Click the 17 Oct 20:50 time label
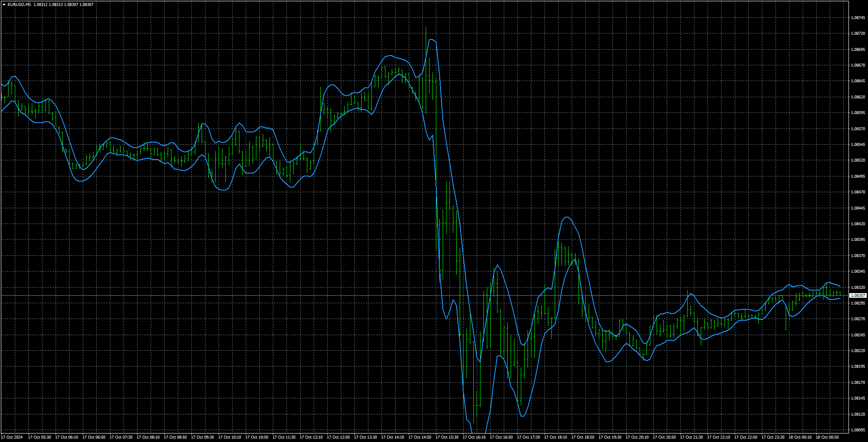Screen dimensions: 868x442 pyautogui.click(x=664, y=437)
